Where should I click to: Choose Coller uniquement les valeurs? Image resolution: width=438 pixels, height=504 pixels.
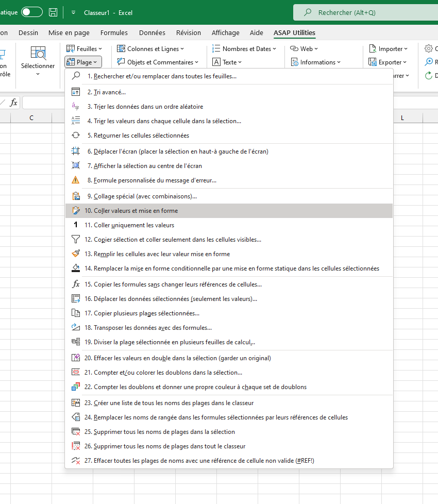pos(229,225)
